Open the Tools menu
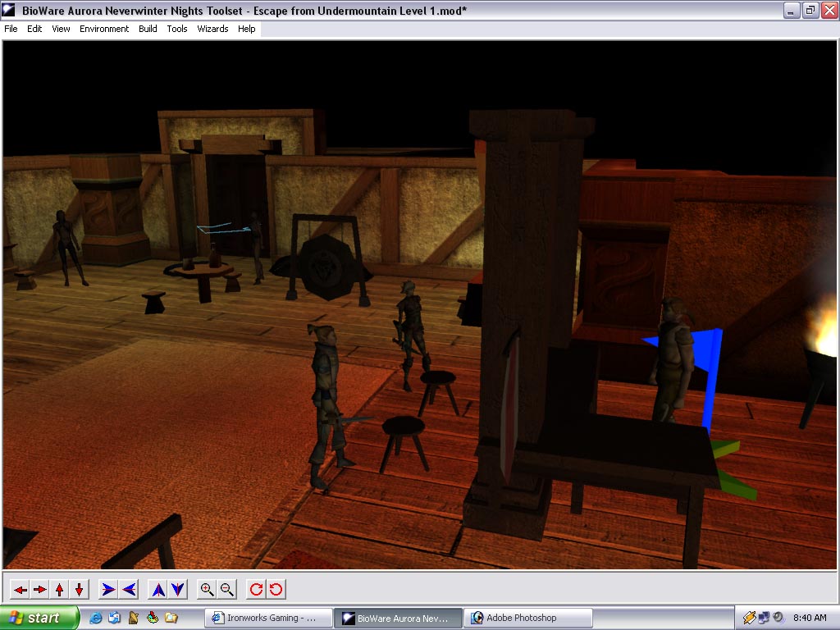Viewport: 840px width, 630px height. click(x=177, y=29)
